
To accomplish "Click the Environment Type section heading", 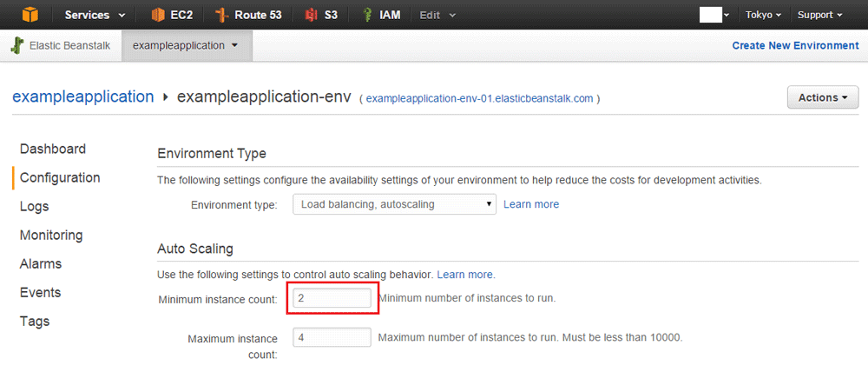I will coord(212,154).
